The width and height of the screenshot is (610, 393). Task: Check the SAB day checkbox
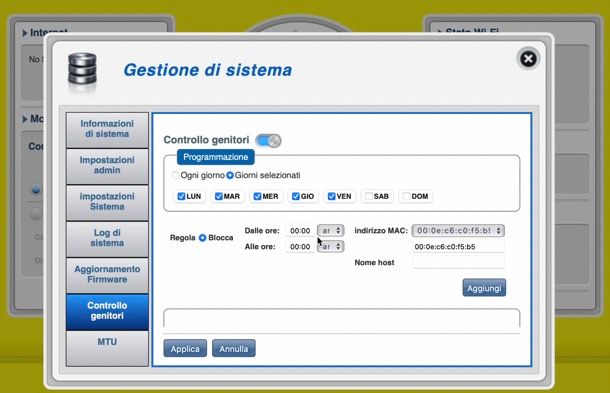pos(368,196)
